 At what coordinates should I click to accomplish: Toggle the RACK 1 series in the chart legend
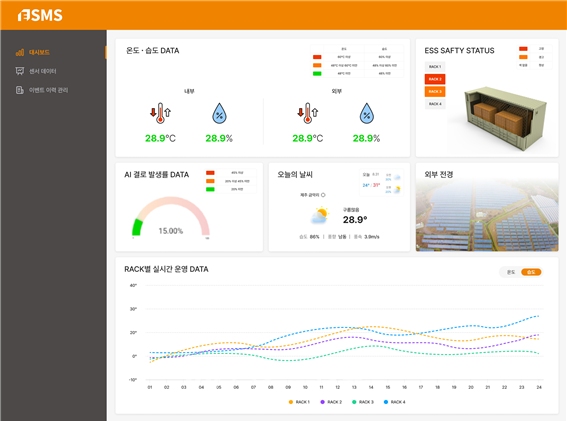299,402
